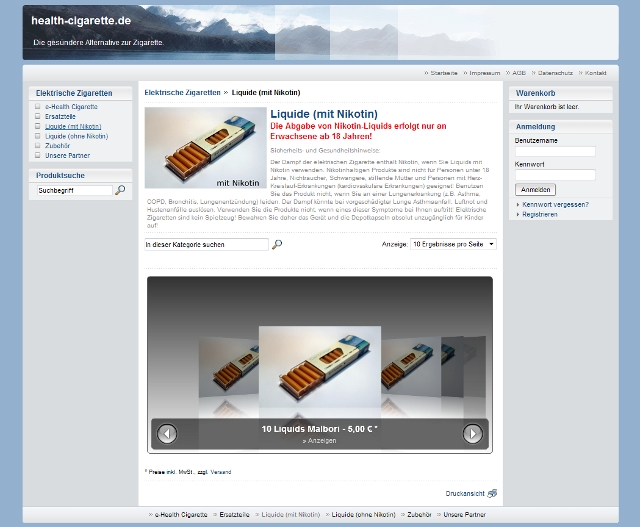Go to Startseite in top navigation

443,73
